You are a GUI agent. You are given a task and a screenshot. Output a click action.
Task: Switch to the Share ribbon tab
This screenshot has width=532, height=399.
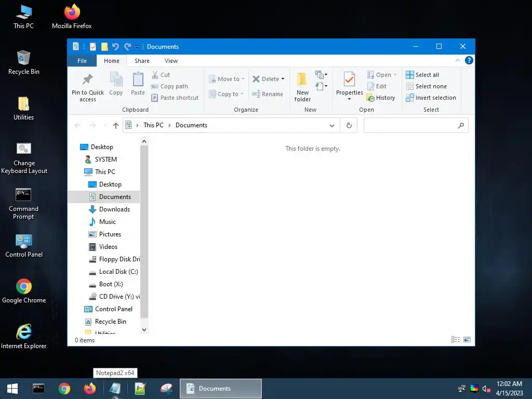click(x=142, y=61)
